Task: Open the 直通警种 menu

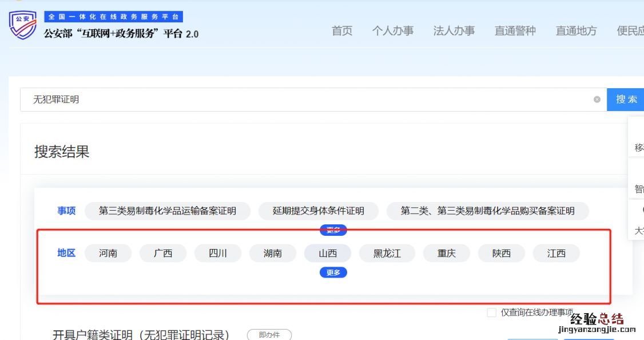Action: point(515,31)
